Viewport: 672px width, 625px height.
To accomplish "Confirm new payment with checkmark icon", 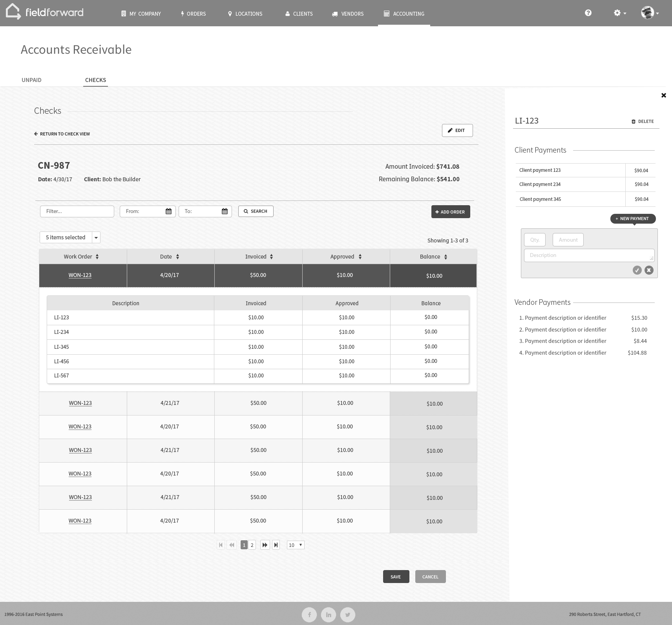I will point(637,270).
